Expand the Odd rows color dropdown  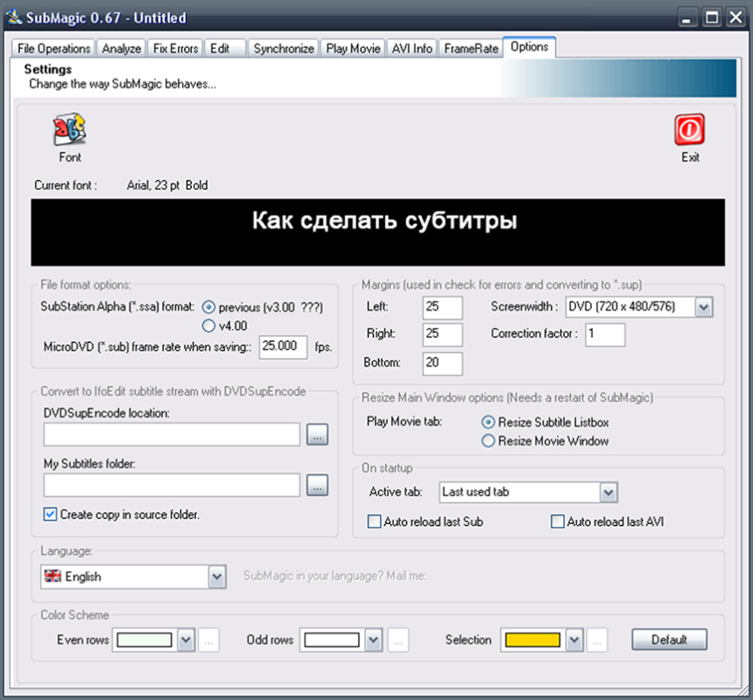click(373, 640)
